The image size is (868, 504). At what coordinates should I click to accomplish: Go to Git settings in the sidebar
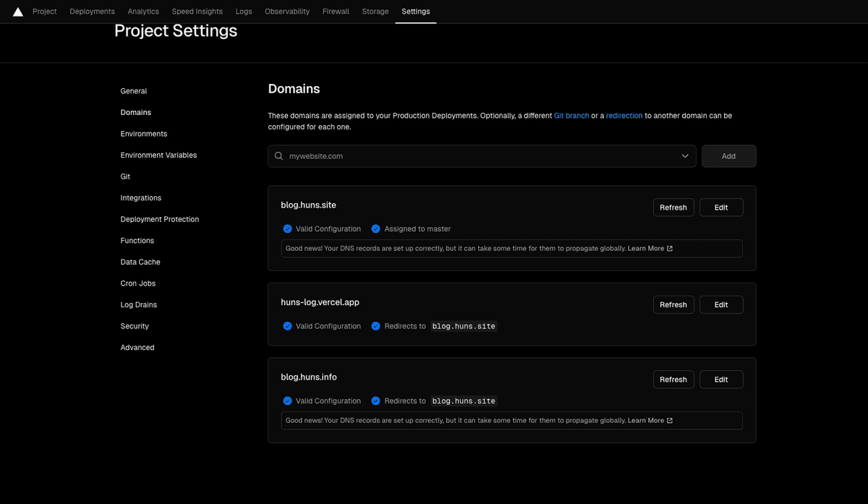click(x=125, y=176)
